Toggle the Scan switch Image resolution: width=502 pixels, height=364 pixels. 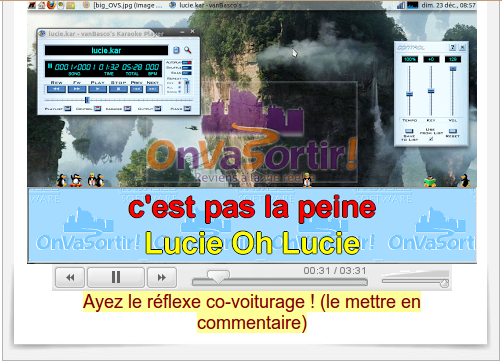tap(187, 73)
